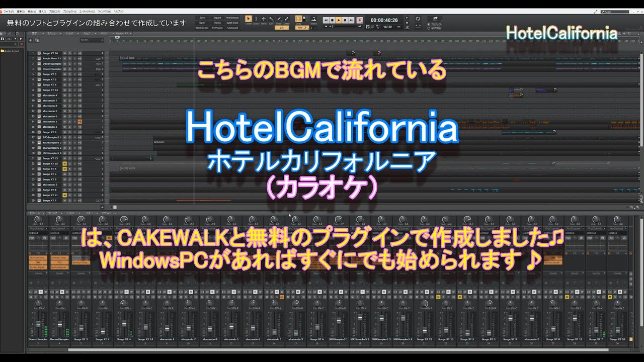Viewport: 644px width, 362px height.
Task: Click the browser search magnifier icon
Action: click(x=16, y=44)
